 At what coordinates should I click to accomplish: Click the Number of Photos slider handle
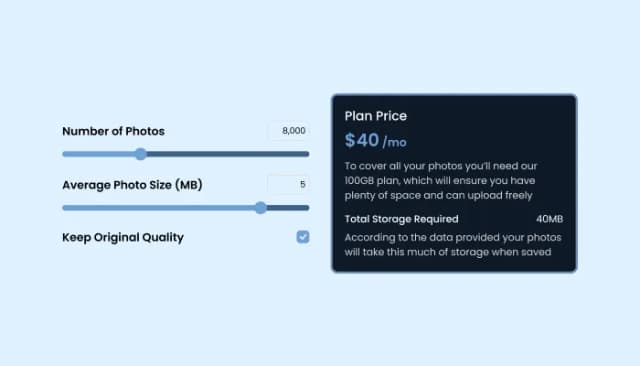click(141, 154)
